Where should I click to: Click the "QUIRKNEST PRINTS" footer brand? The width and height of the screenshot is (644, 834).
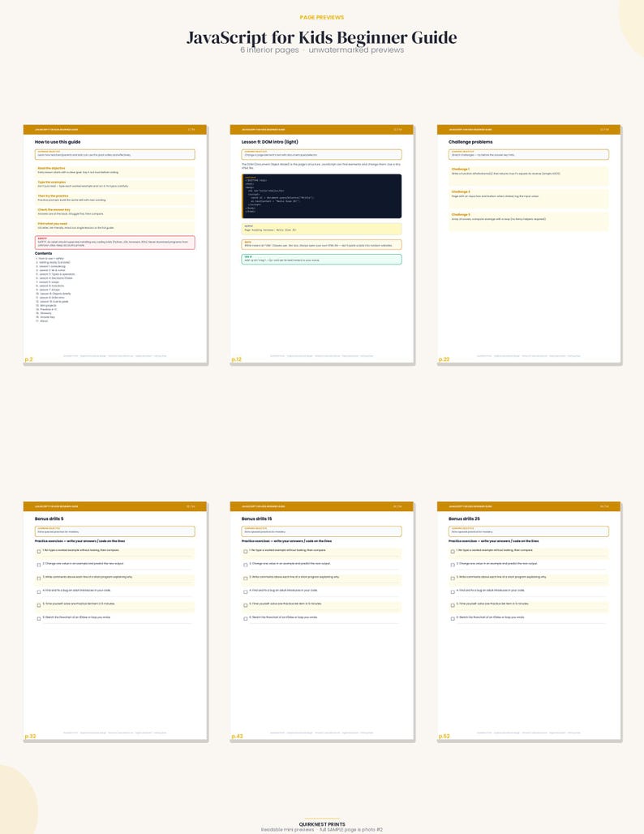tap(322, 824)
